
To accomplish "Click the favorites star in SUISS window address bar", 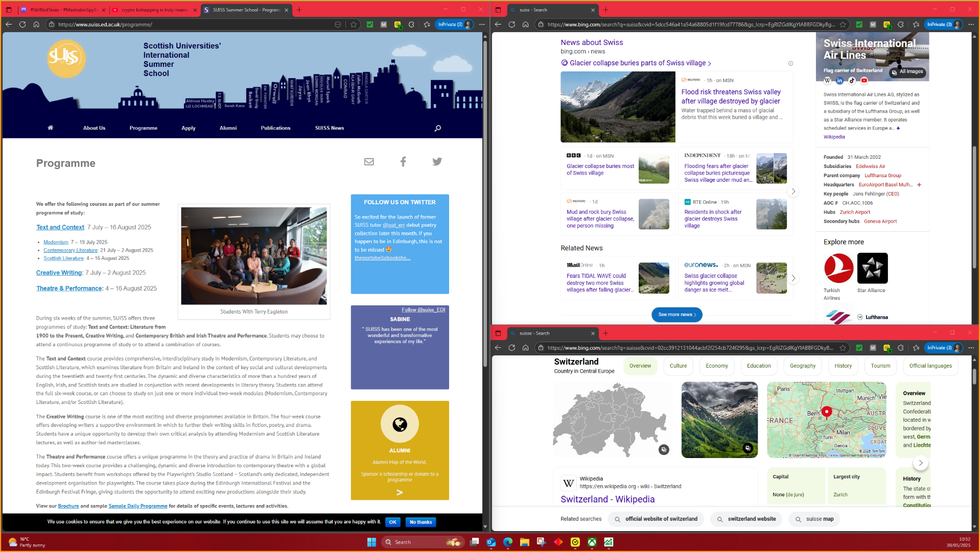I will click(x=354, y=24).
